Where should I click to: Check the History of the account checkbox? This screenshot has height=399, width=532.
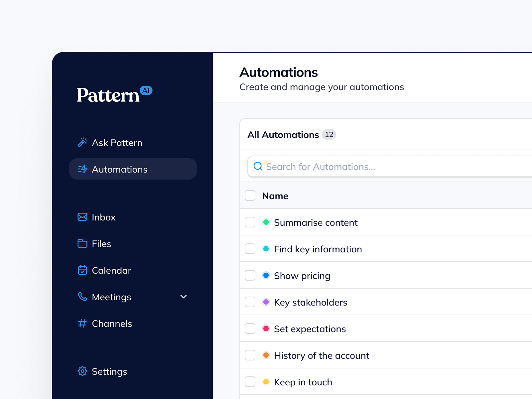[x=250, y=355]
